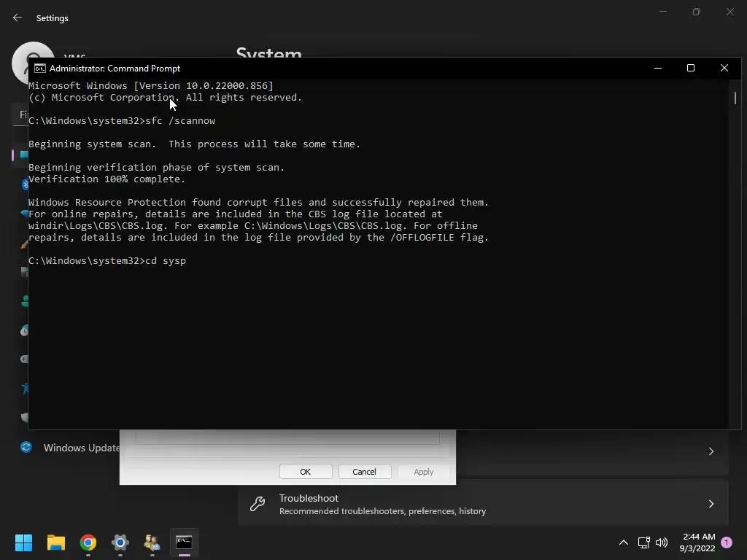Expand the chevron above the Troubleshoot row

pos(711,451)
